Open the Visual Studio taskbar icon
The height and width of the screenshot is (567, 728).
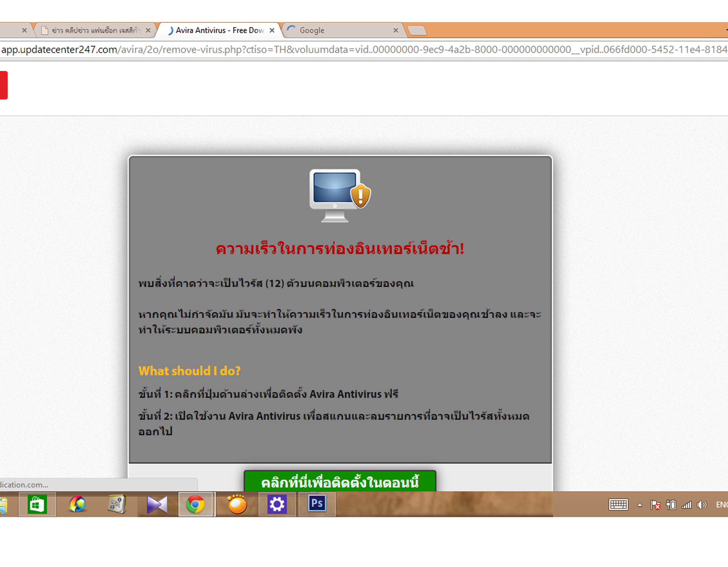pyautogui.click(x=157, y=505)
